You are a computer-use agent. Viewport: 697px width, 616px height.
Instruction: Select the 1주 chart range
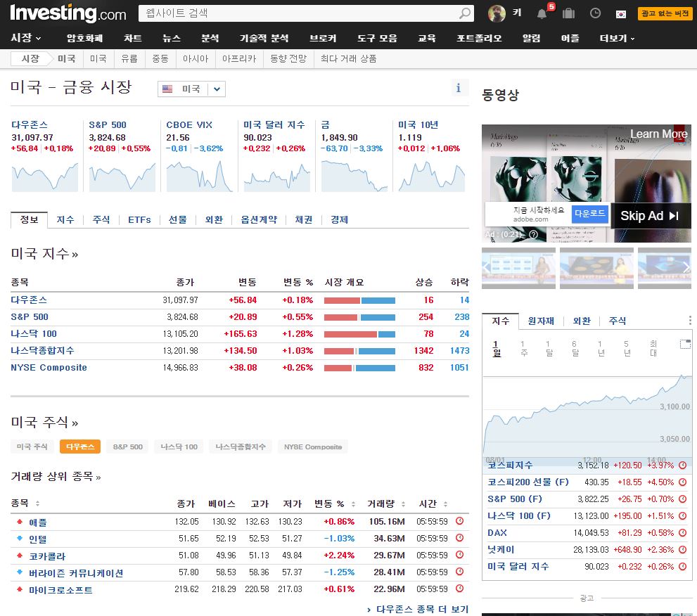523,349
